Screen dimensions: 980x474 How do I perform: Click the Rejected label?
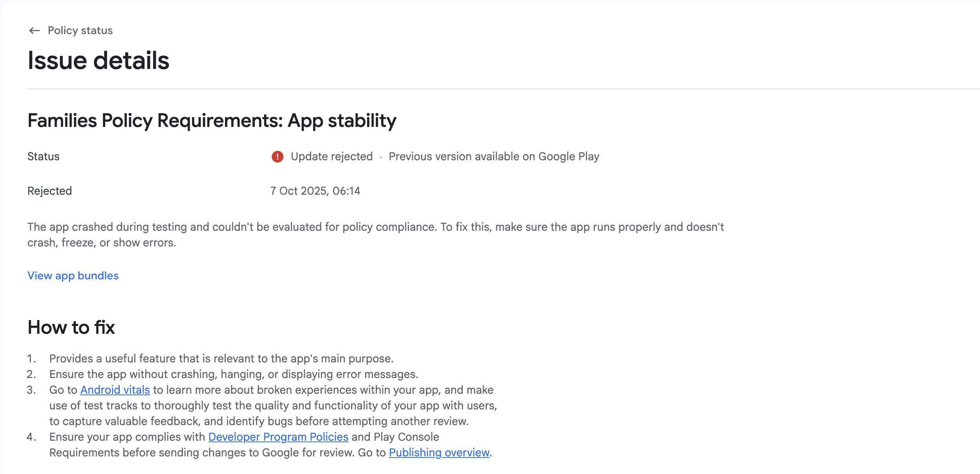point(50,191)
